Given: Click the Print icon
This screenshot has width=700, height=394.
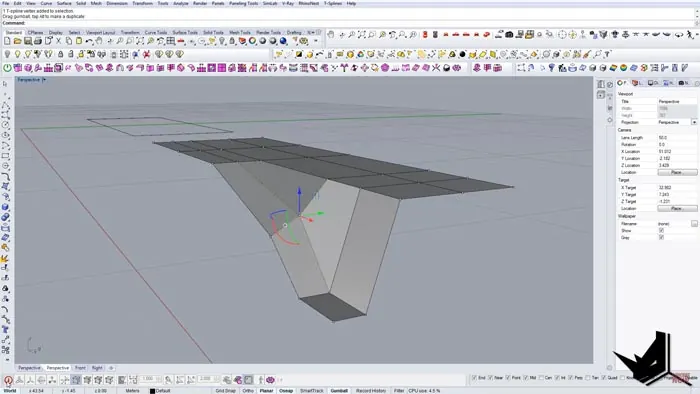Looking at the screenshot, I should pyautogui.click(x=38, y=41).
